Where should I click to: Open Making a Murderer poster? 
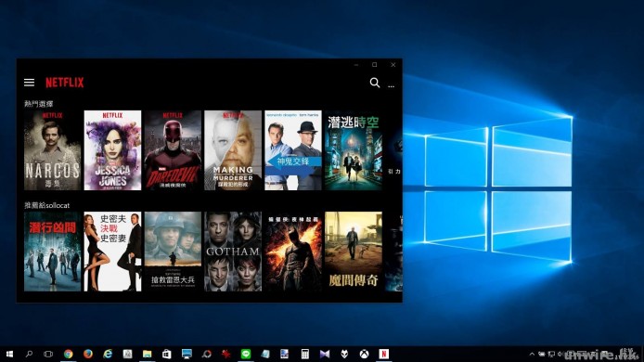pos(233,150)
